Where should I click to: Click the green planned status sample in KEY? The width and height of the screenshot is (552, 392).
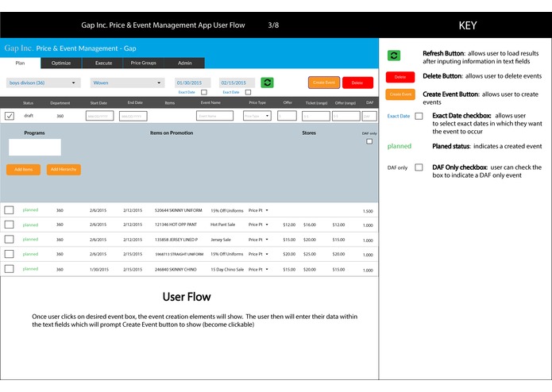pos(400,146)
